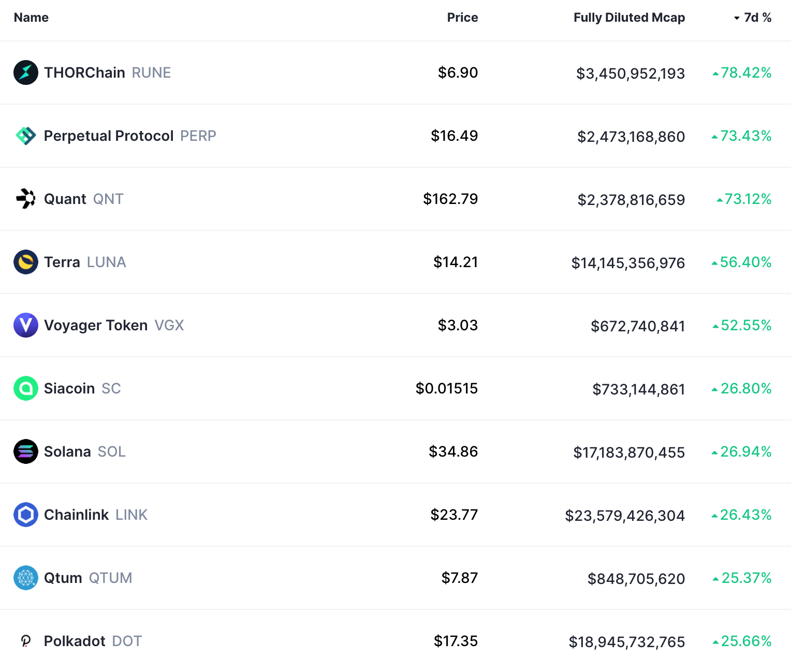
Task: Click the $23,579,426,304 market cap
Action: click(625, 516)
